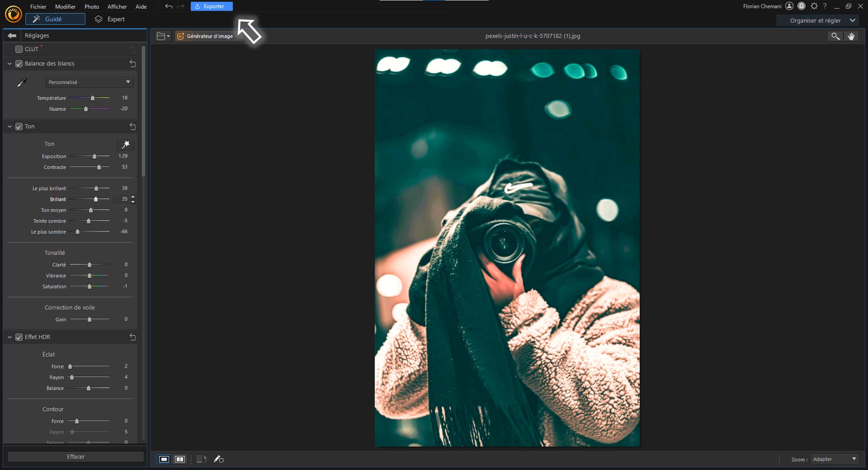Screen dimensions: 868x470
Task: Click the redo arrow in top toolbar
Action: point(181,7)
